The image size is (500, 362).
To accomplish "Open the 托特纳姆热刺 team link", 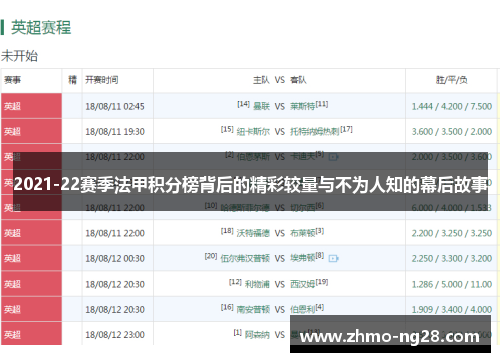I will click(315, 132).
